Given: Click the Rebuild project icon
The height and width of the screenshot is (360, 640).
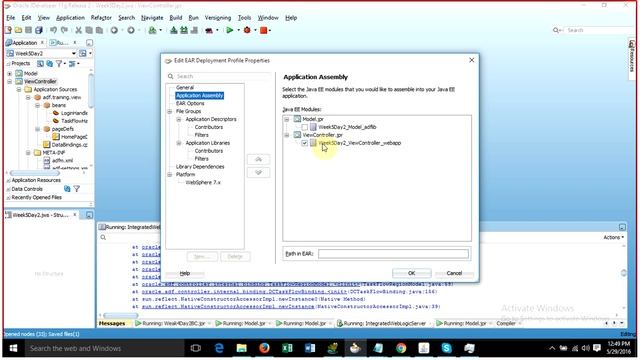Looking at the screenshot, I should tap(184, 30).
